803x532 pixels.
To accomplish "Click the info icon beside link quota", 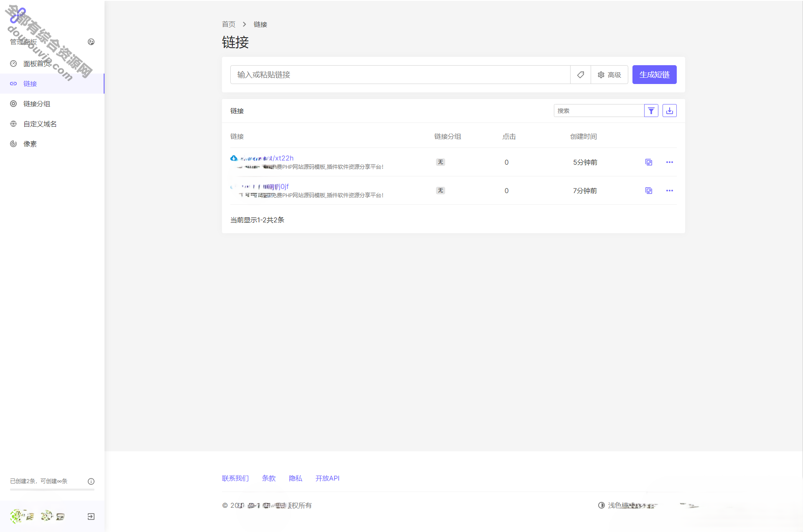I will pos(91,481).
